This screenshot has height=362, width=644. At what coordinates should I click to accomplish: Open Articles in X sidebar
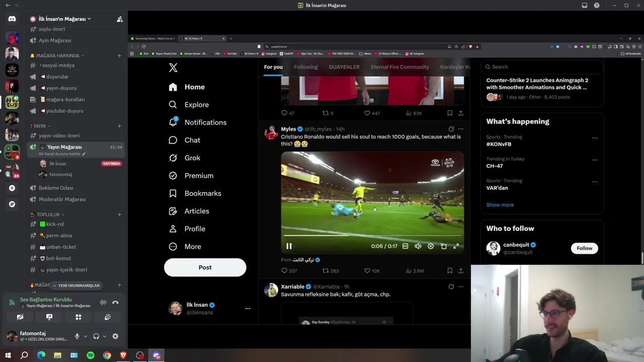tap(189, 211)
